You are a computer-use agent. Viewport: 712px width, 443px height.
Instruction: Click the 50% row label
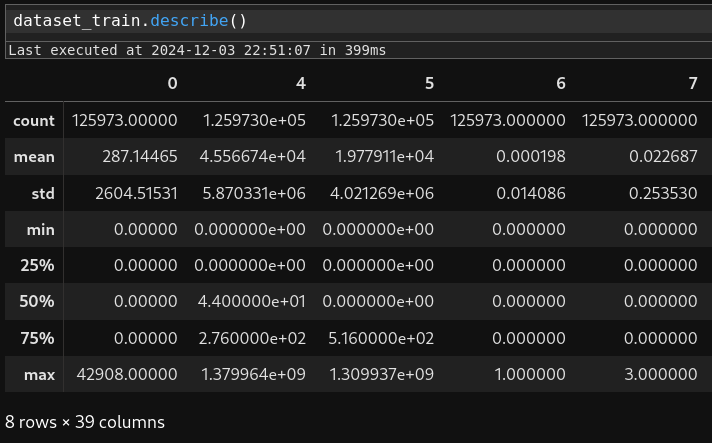pyautogui.click(x=37, y=301)
